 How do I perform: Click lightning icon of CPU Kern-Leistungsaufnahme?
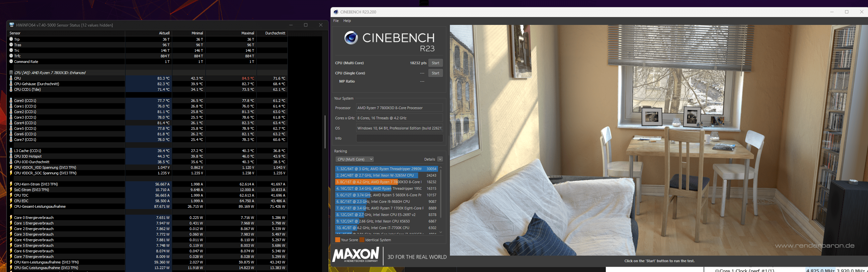tap(11, 262)
